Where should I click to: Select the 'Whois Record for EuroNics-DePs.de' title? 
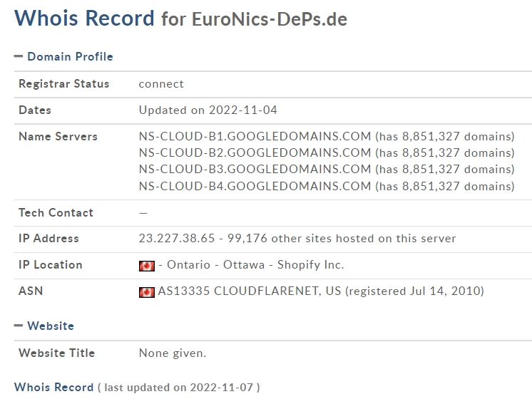click(181, 18)
